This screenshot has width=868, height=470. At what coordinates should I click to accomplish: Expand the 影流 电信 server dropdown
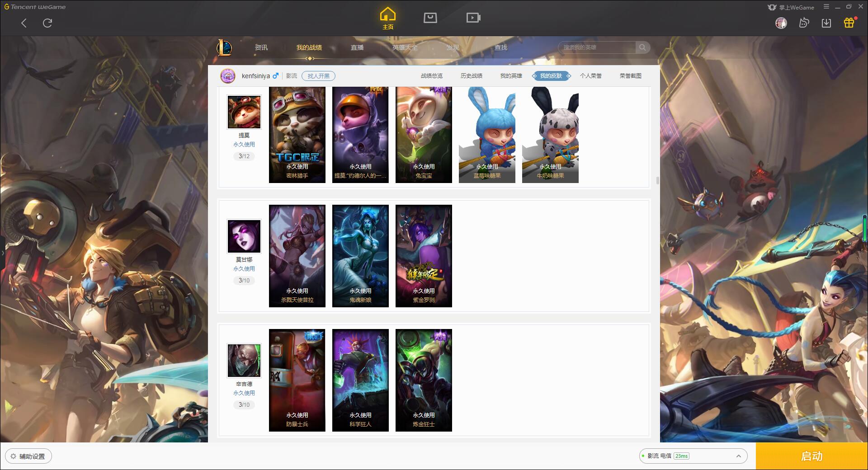coord(693,456)
